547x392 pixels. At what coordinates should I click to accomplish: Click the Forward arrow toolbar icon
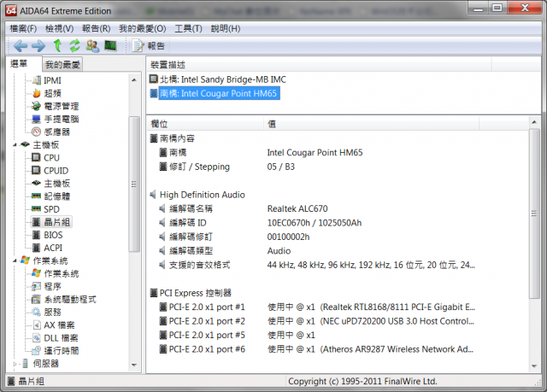tap(38, 45)
